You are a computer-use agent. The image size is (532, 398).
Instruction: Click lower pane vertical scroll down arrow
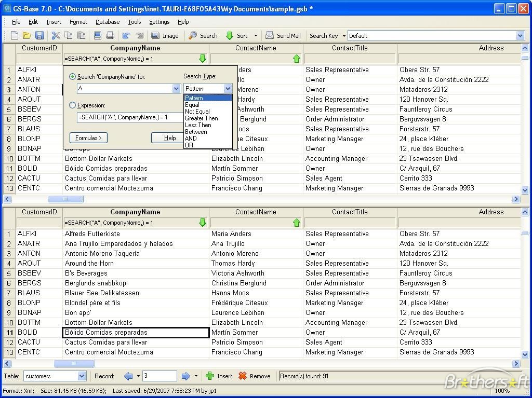[x=525, y=354]
